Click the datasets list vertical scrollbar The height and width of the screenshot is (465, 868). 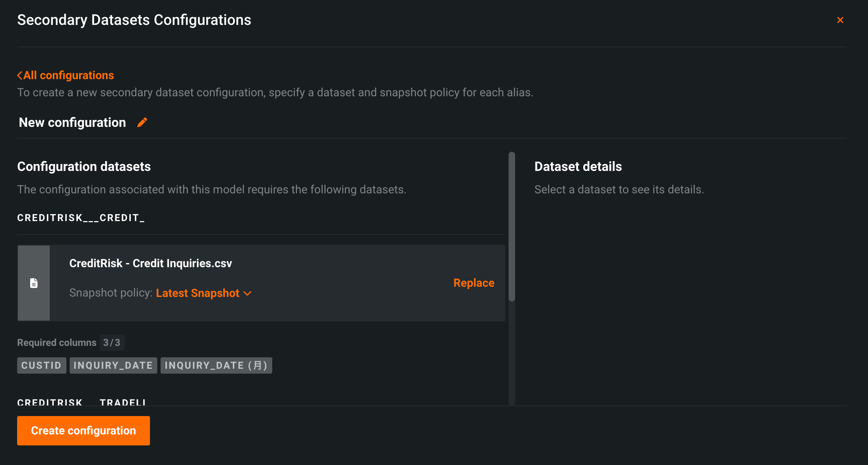[x=511, y=227]
